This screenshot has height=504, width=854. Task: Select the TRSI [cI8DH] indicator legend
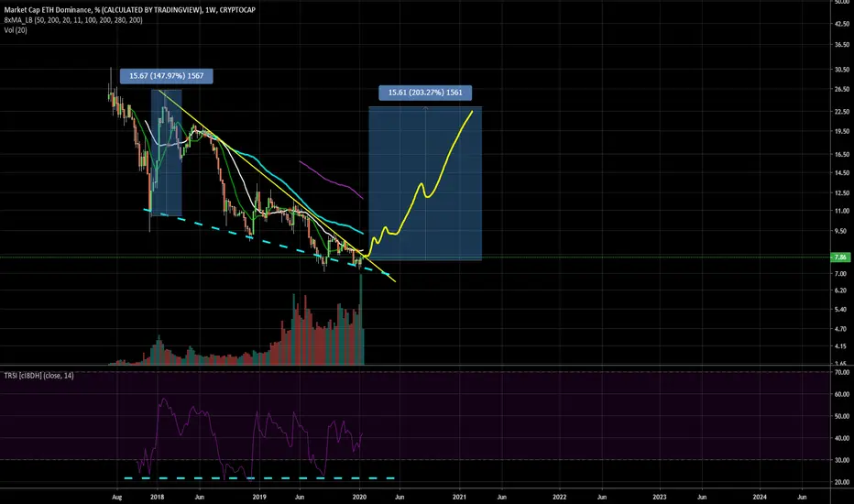pyautogui.click(x=38, y=376)
